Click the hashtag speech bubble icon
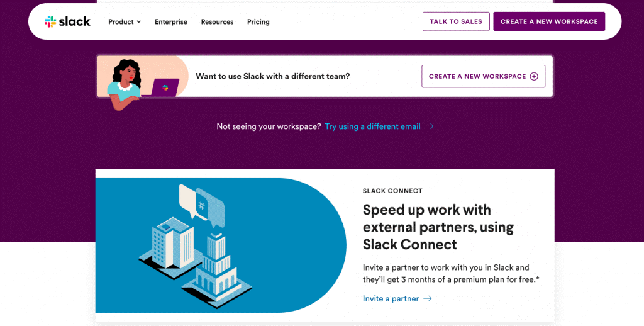 point(209,206)
